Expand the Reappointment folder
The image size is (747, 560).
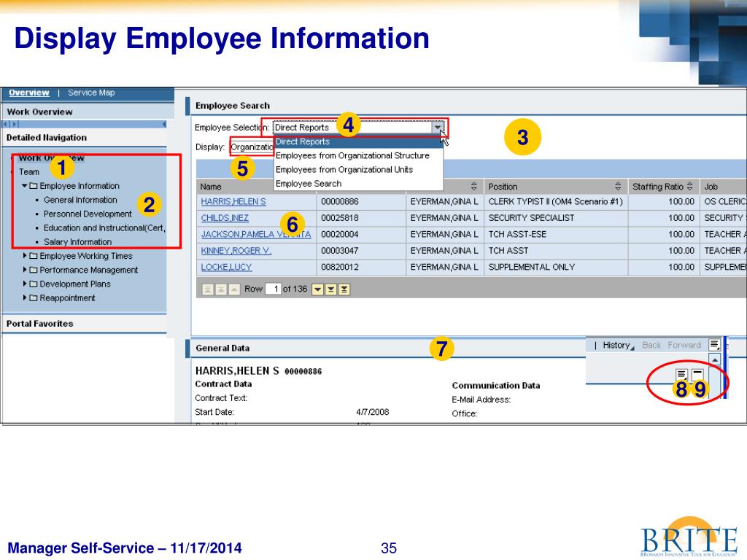click(x=25, y=297)
